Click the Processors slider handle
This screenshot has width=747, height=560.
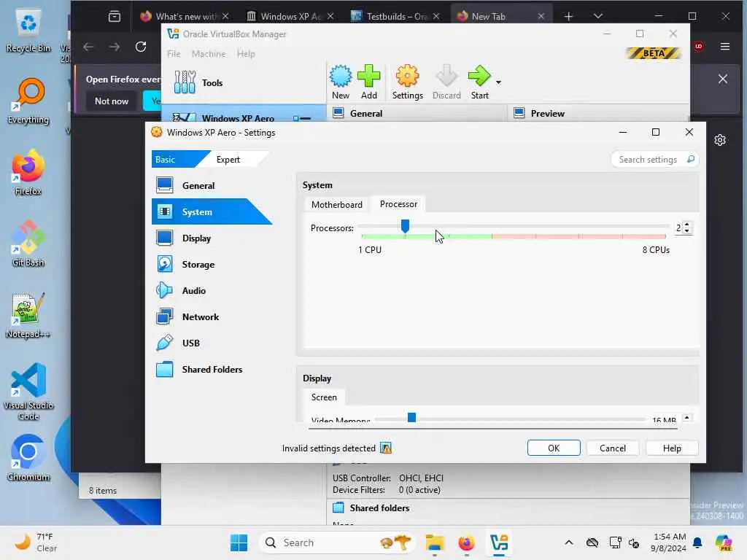(405, 226)
